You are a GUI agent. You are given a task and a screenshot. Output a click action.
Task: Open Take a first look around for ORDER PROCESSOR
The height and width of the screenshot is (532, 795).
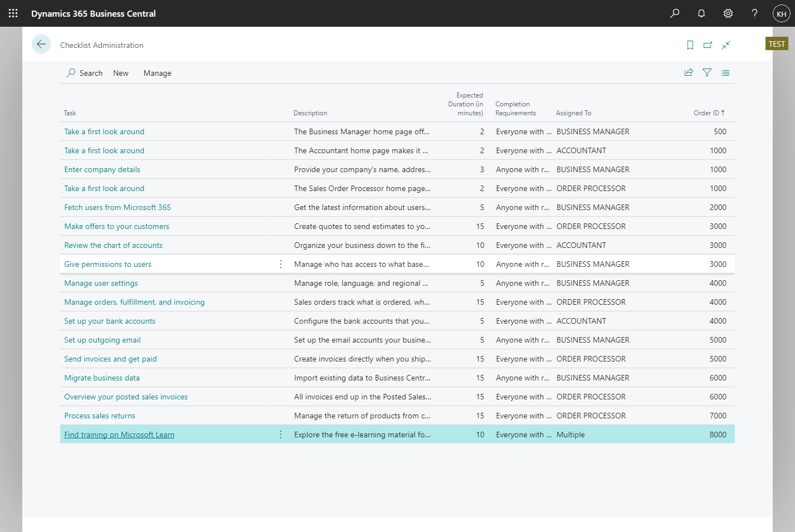coord(104,188)
